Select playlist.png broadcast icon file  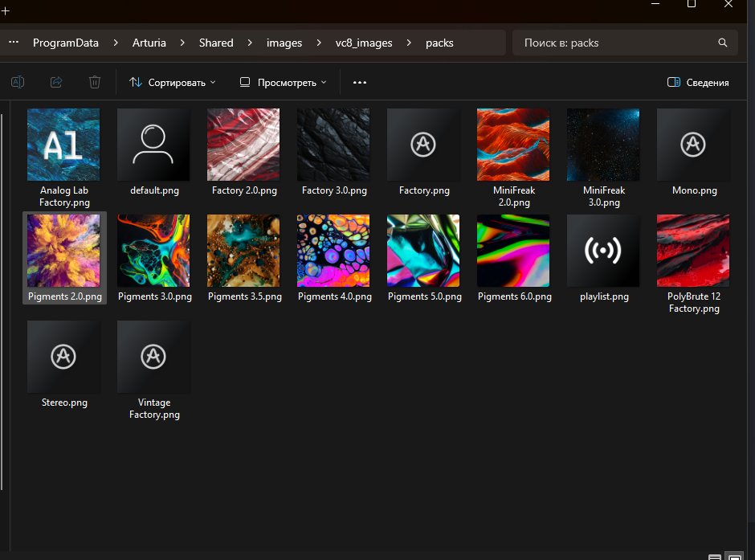click(x=603, y=251)
